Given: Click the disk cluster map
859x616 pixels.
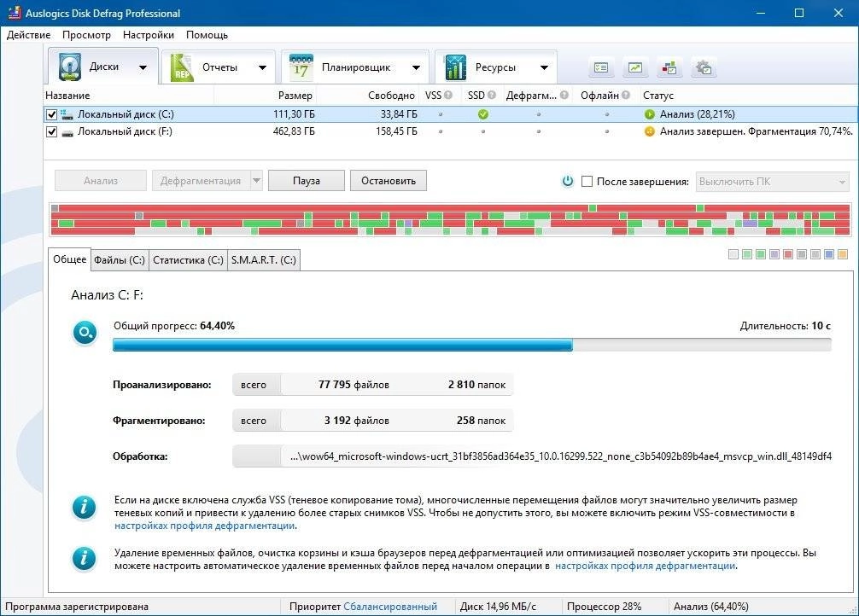Looking at the screenshot, I should (450, 219).
